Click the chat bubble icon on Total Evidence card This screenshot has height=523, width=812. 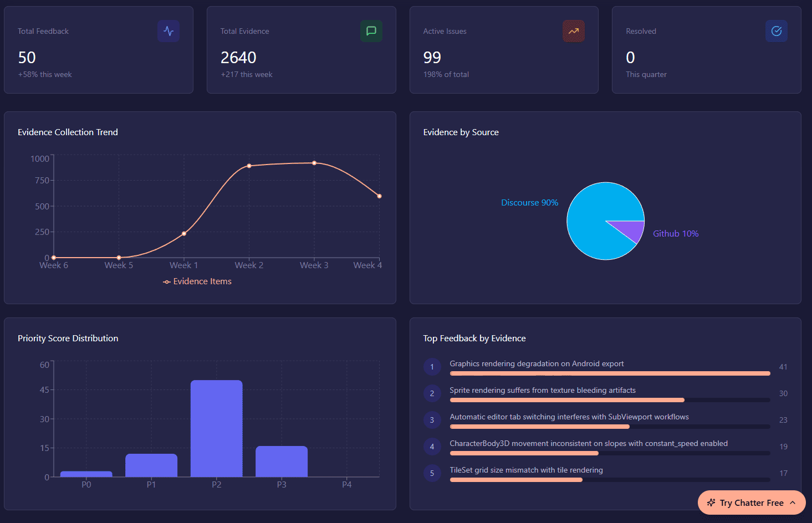click(371, 31)
